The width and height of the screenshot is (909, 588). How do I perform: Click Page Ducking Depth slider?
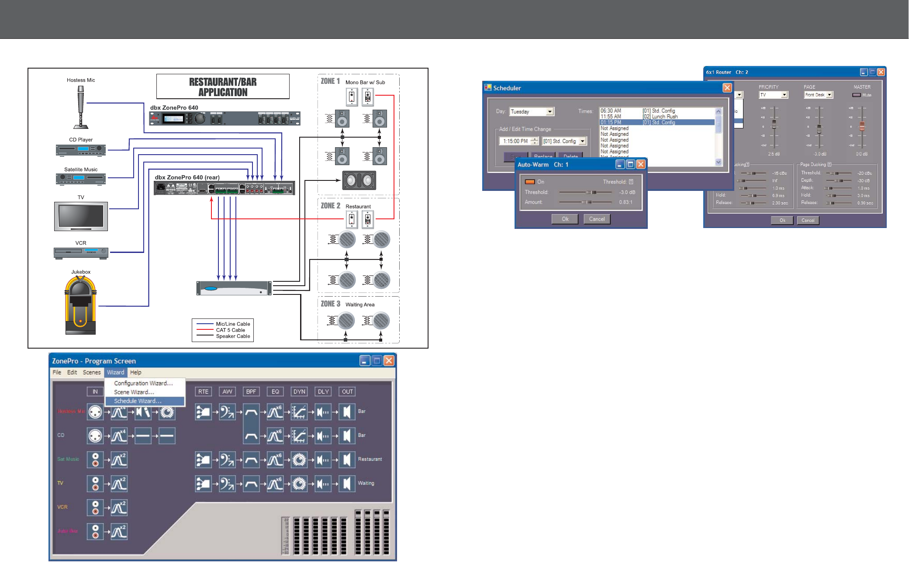point(839,180)
